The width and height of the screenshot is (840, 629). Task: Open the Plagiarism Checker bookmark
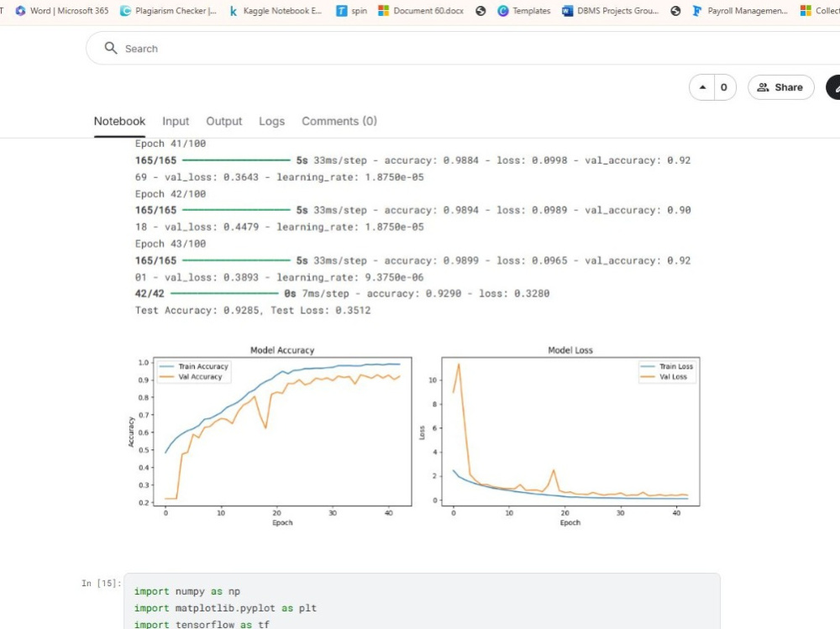coord(168,11)
